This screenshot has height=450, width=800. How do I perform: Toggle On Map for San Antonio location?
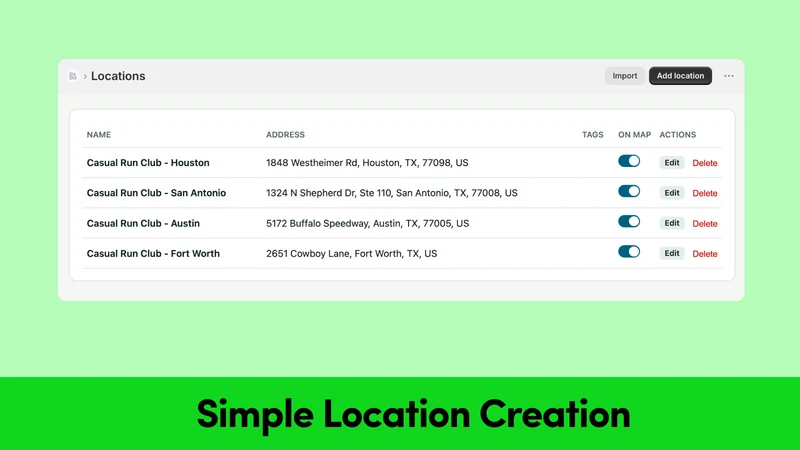(629, 191)
